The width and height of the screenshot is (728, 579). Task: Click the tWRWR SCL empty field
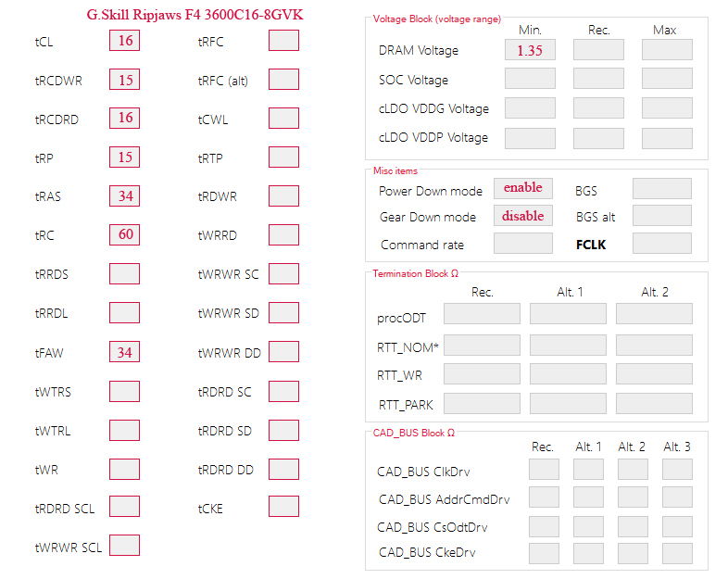[124, 545]
